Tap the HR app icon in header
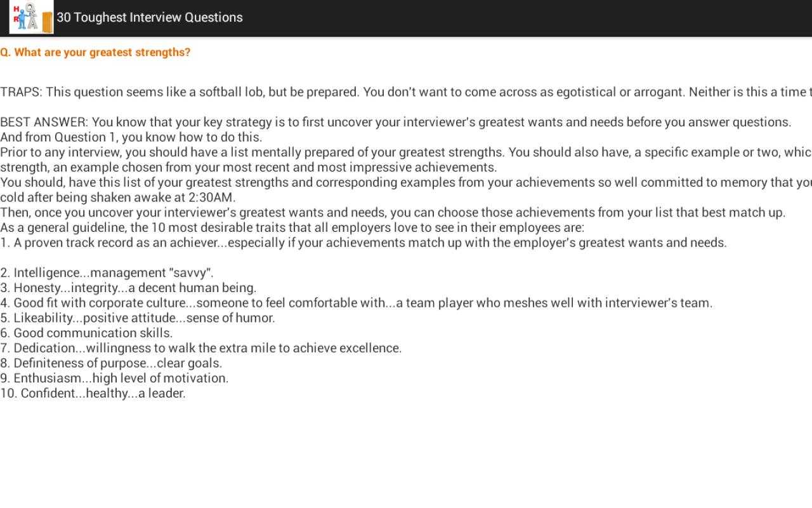The width and height of the screenshot is (812, 508). (x=31, y=17)
